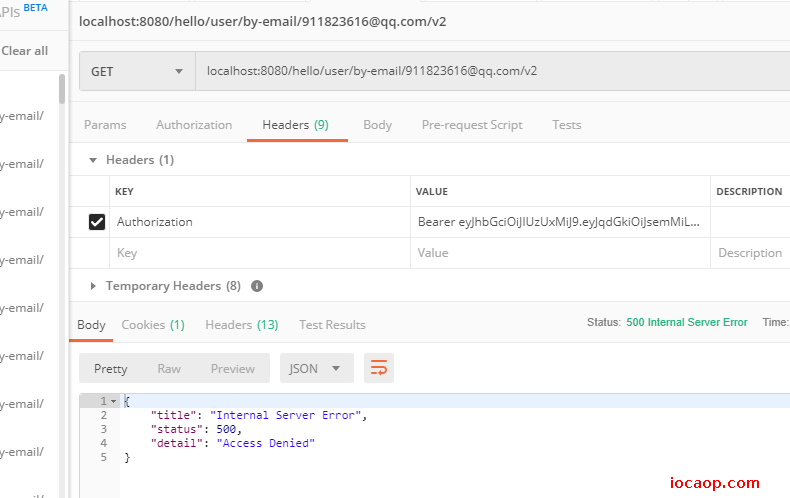790x498 pixels.
Task: Click info icon beside Temporary Headers
Action: [257, 286]
